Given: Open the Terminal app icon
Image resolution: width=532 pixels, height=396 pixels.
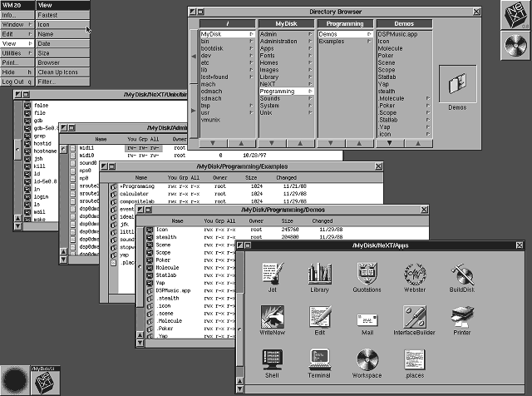Looking at the screenshot, I should pyautogui.click(x=319, y=359).
